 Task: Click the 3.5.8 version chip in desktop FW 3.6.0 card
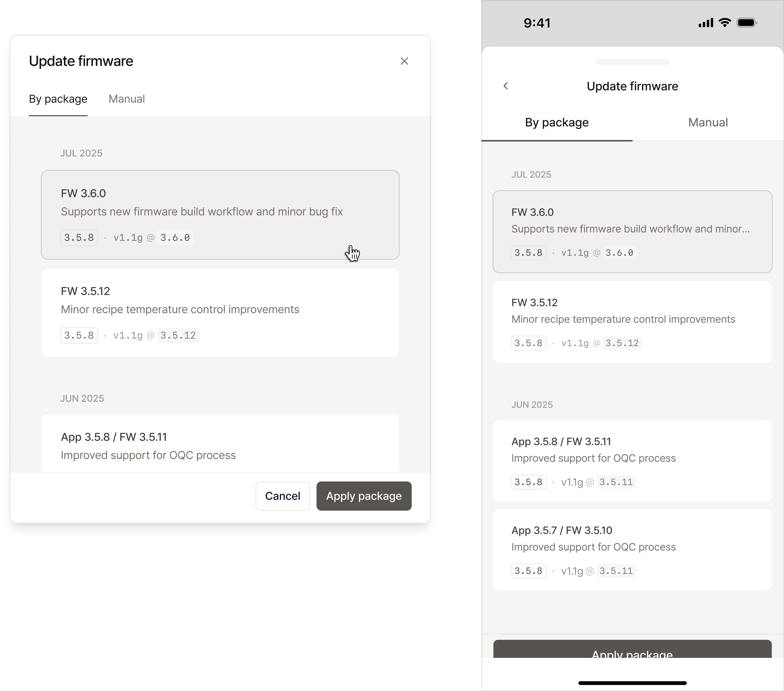click(79, 238)
